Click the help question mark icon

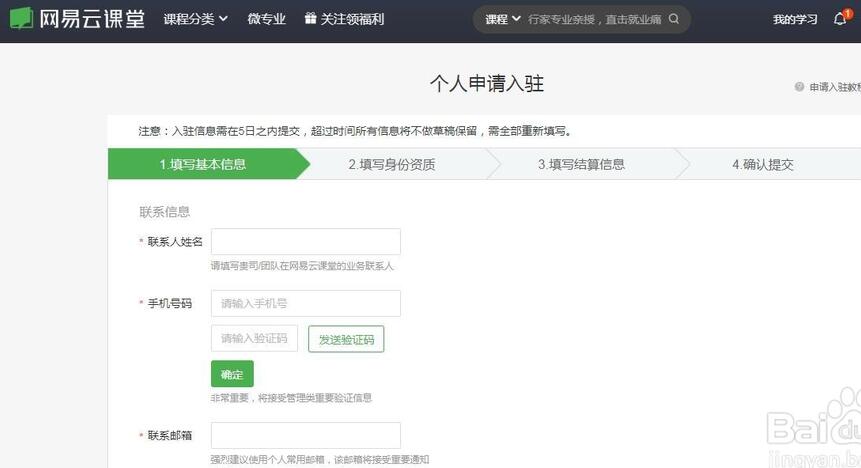point(799,87)
